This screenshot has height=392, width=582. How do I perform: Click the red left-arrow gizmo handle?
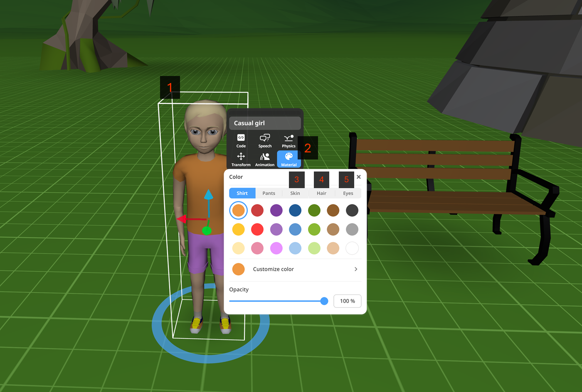point(182,219)
